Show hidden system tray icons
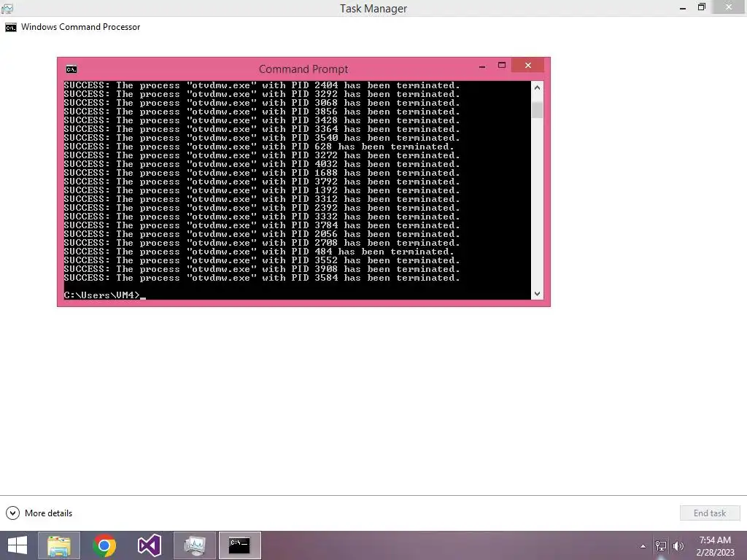 point(643,546)
